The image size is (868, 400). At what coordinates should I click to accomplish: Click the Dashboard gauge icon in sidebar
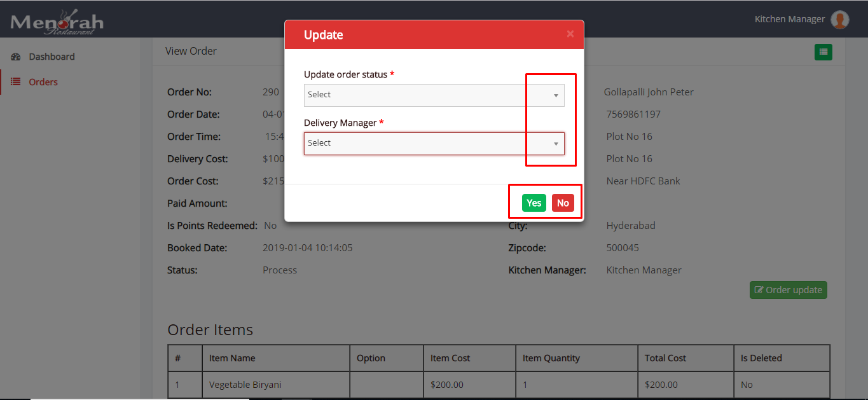(16, 57)
